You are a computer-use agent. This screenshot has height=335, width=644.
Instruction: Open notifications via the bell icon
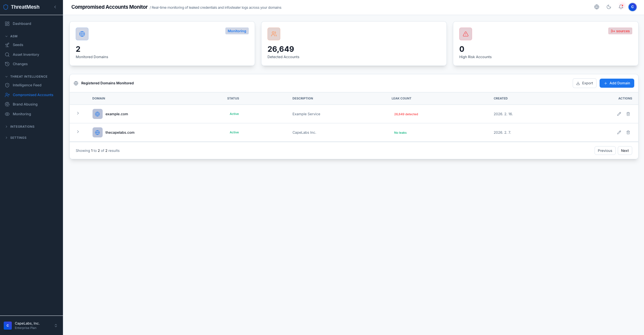pyautogui.click(x=621, y=7)
